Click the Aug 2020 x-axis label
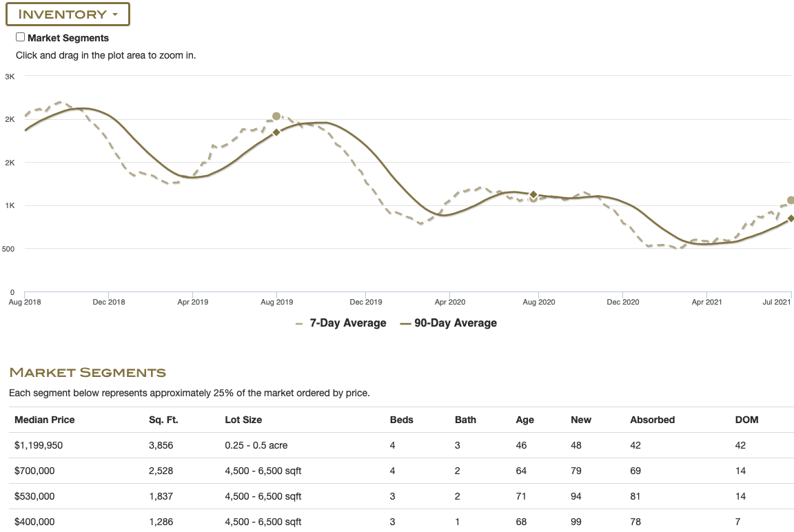This screenshot has width=794, height=532. [539, 303]
